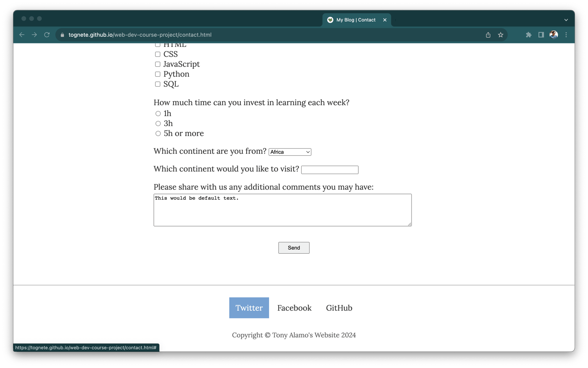Viewport: 588px width, 368px height.
Task: Click the lock icon in address bar
Action: point(62,35)
